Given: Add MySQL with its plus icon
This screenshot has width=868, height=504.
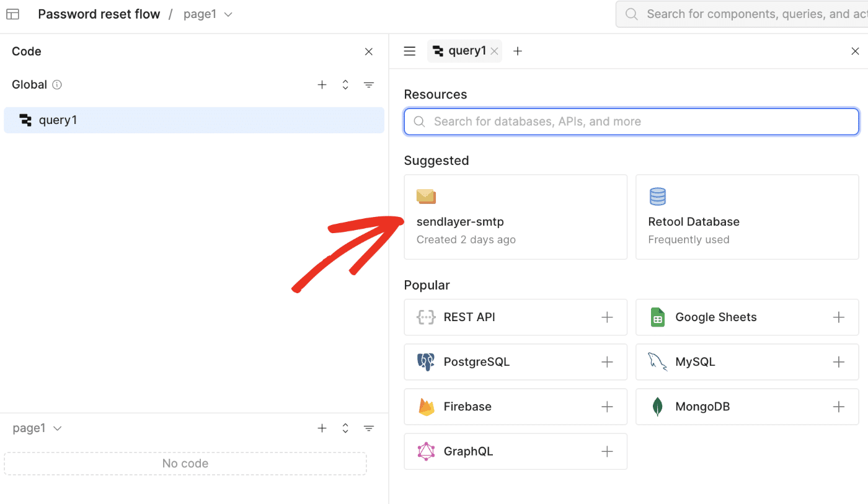Looking at the screenshot, I should click(839, 362).
